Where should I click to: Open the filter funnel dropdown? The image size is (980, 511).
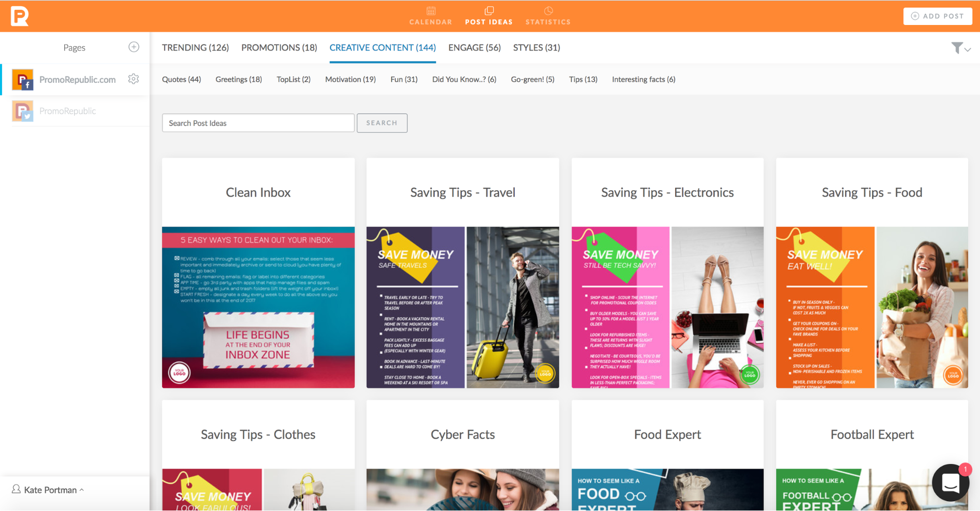pos(960,48)
